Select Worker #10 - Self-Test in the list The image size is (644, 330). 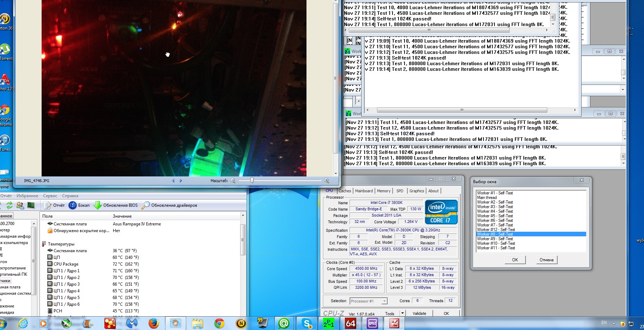coord(496,243)
